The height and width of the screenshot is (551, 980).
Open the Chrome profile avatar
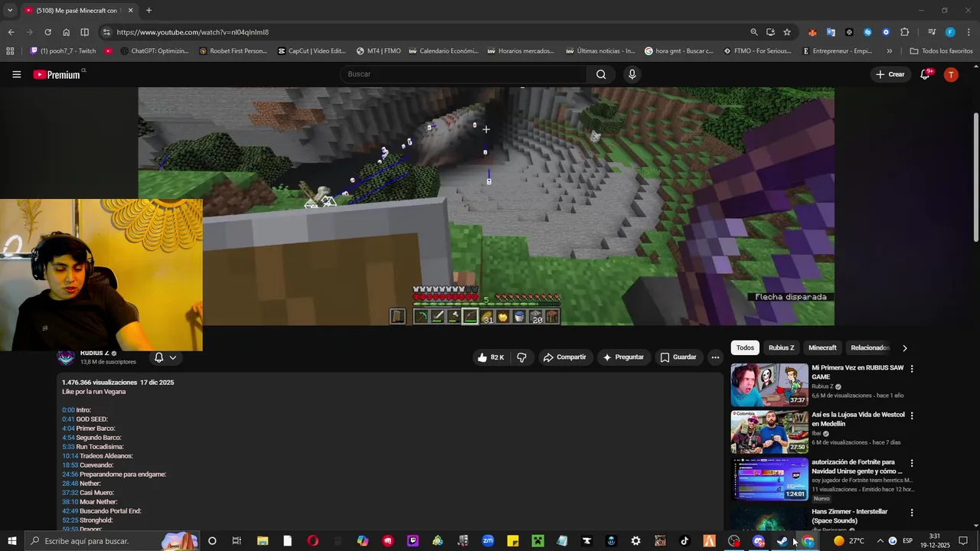950,32
